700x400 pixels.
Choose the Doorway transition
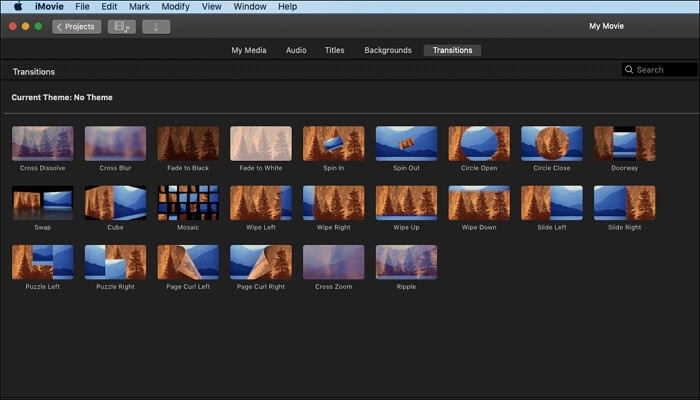625,143
